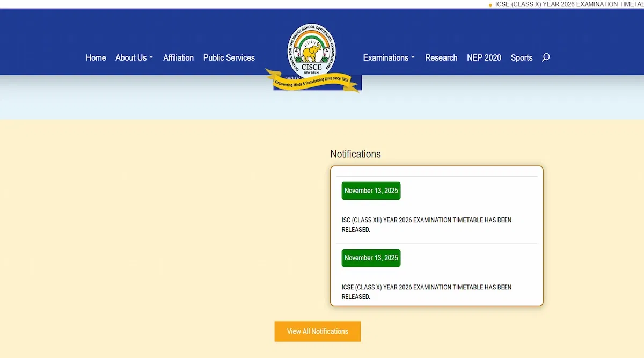Click the orange bullet in the ticker
Viewport: 644px width, 358px height.
490,5
